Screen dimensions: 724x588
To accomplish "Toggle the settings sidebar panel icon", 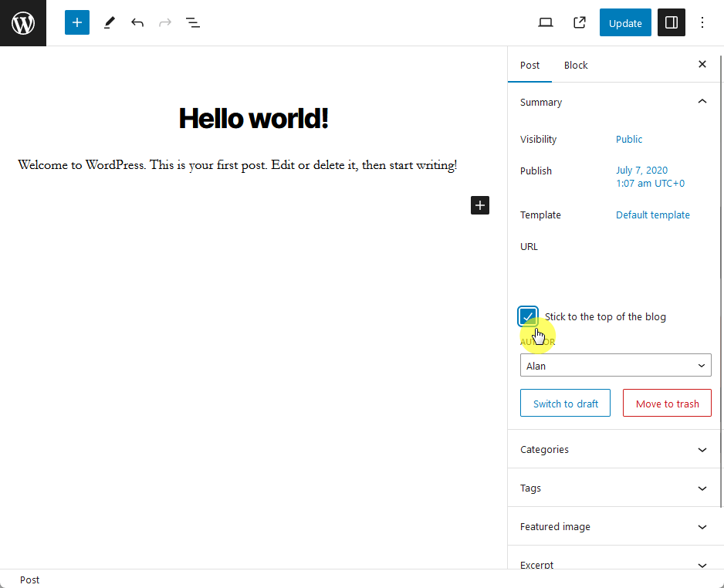I will (x=671, y=22).
